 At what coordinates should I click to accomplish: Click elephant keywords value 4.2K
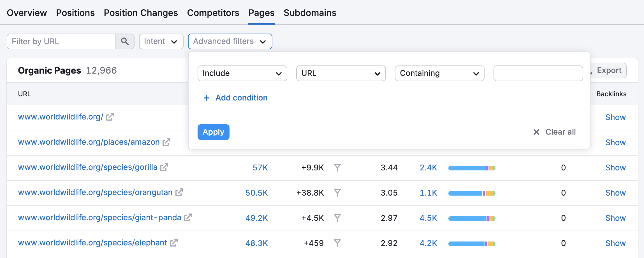pyautogui.click(x=428, y=243)
